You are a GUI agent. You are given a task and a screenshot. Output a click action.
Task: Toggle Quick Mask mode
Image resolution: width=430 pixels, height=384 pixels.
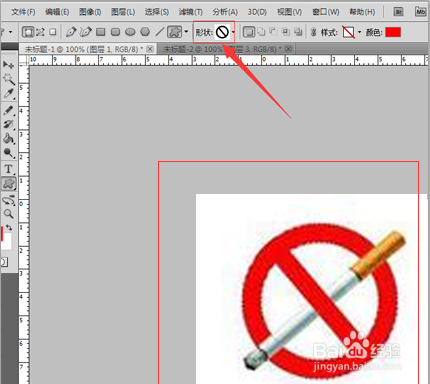[x=4, y=262]
